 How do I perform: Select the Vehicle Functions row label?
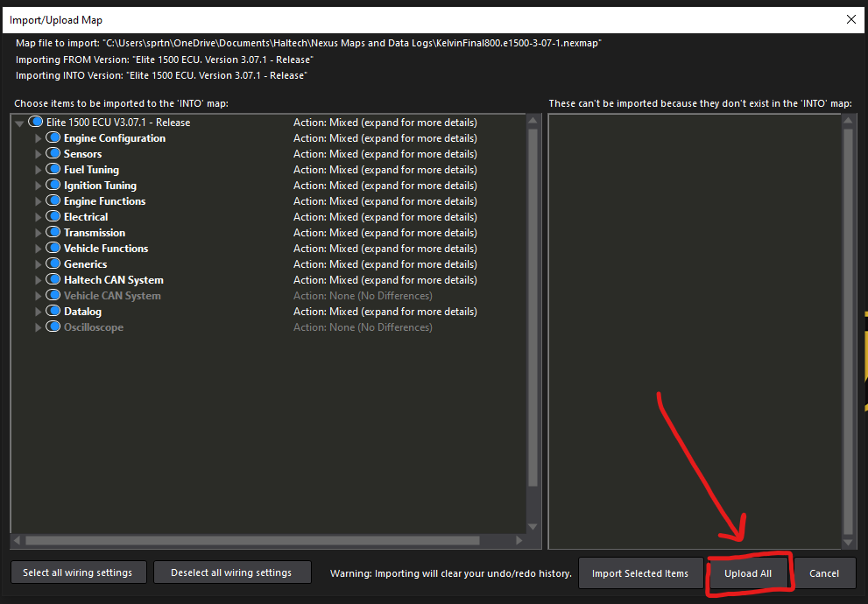[x=106, y=249]
